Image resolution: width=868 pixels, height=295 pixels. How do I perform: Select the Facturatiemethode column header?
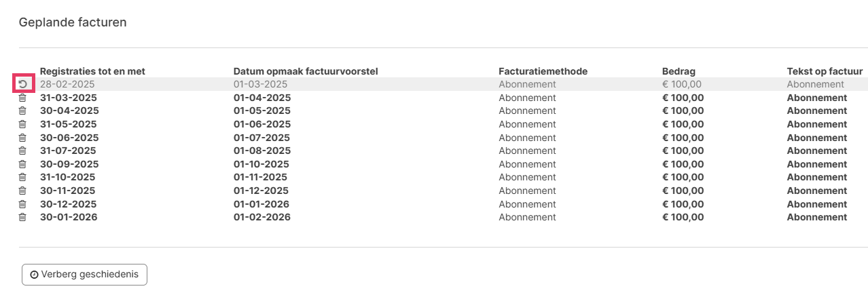point(543,71)
